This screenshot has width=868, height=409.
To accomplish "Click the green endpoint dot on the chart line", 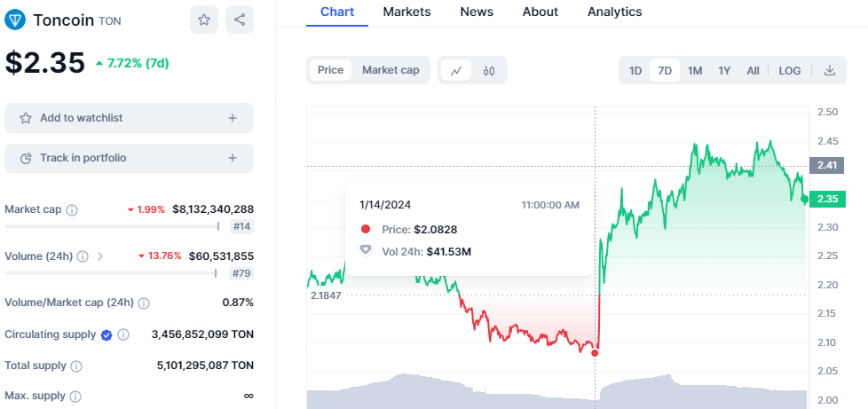I will [x=804, y=199].
